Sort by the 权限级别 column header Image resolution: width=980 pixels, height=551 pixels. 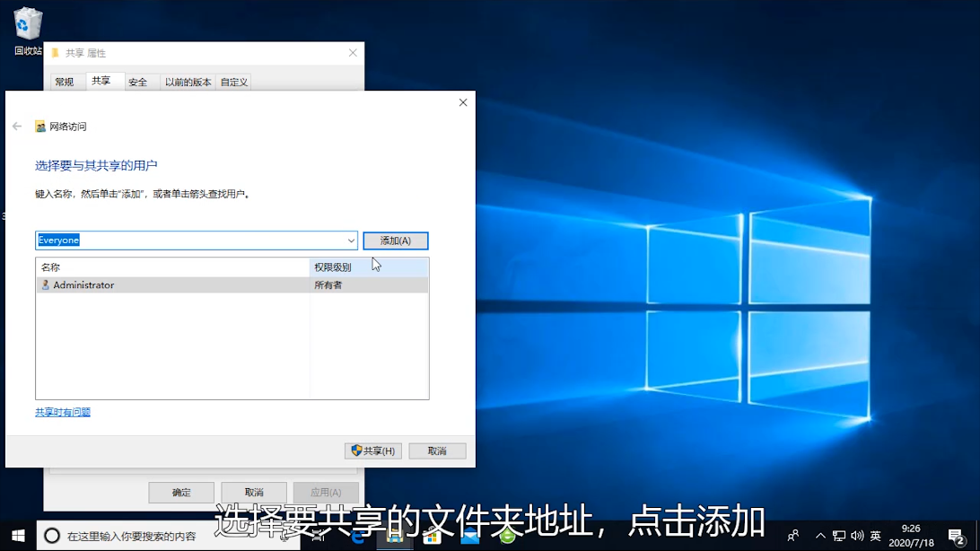pyautogui.click(x=368, y=267)
